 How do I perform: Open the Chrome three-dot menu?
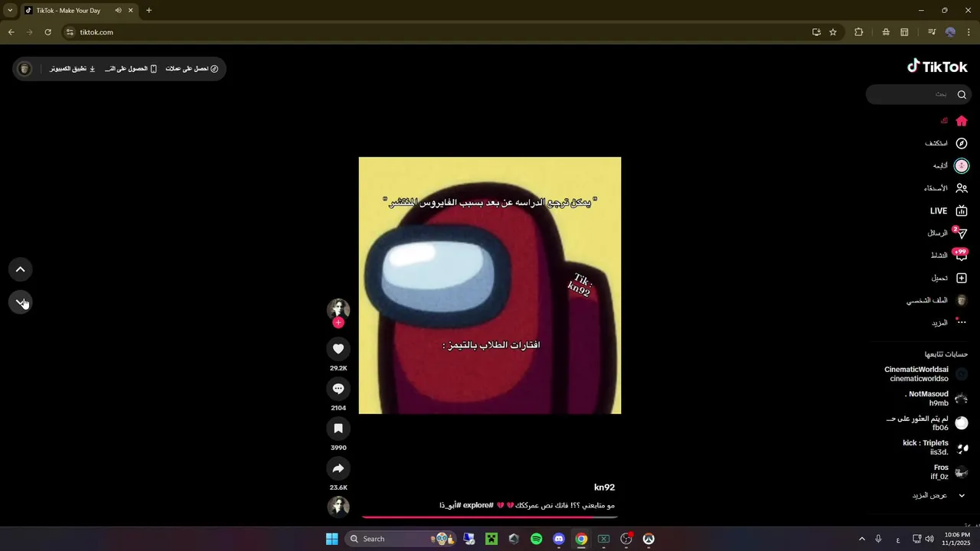[969, 32]
